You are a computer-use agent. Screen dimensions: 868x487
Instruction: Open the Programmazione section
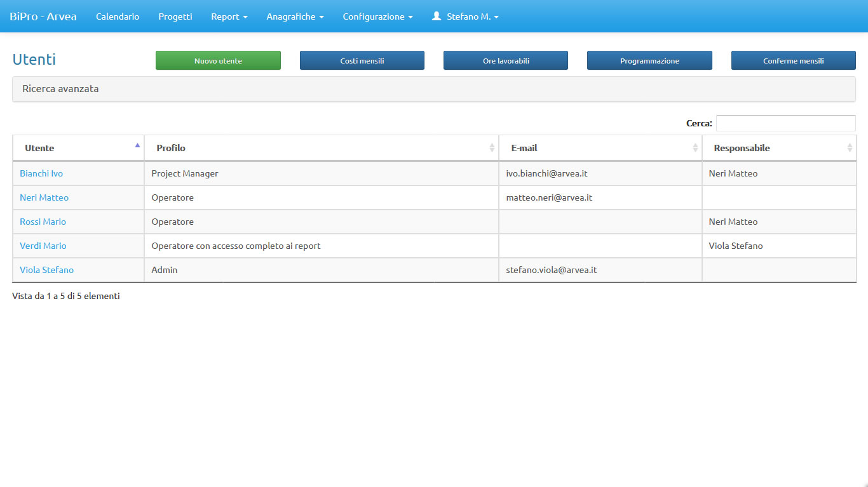[x=649, y=61]
